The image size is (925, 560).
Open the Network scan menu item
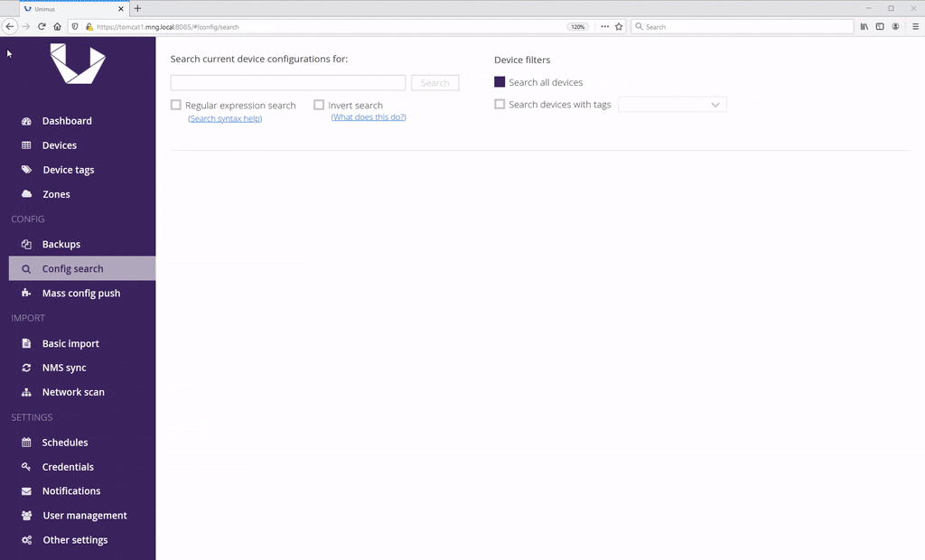click(73, 392)
